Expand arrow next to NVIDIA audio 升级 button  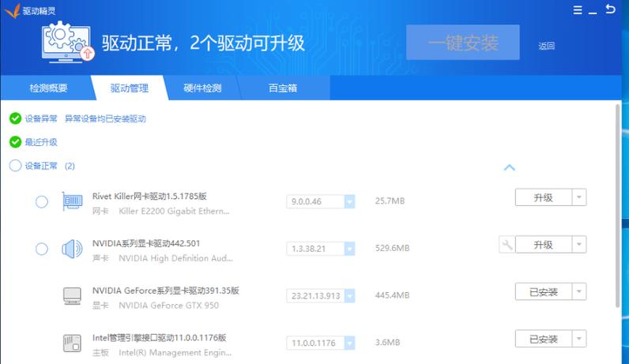tap(579, 245)
